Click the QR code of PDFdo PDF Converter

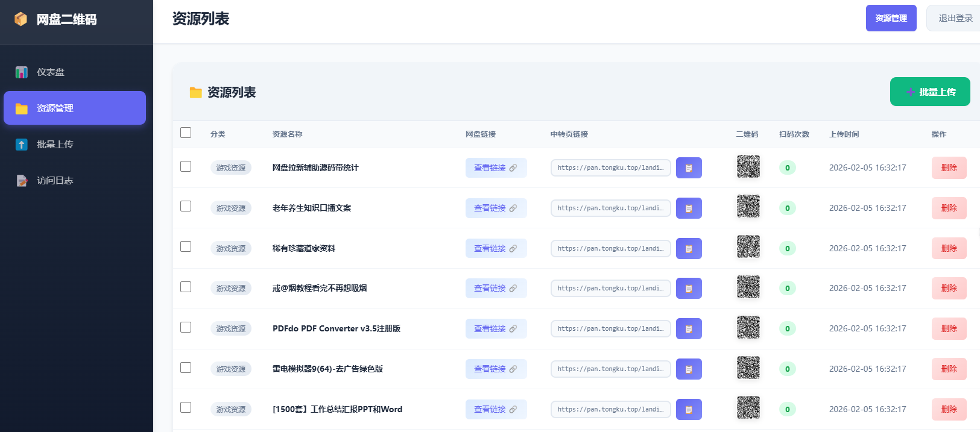[748, 327]
